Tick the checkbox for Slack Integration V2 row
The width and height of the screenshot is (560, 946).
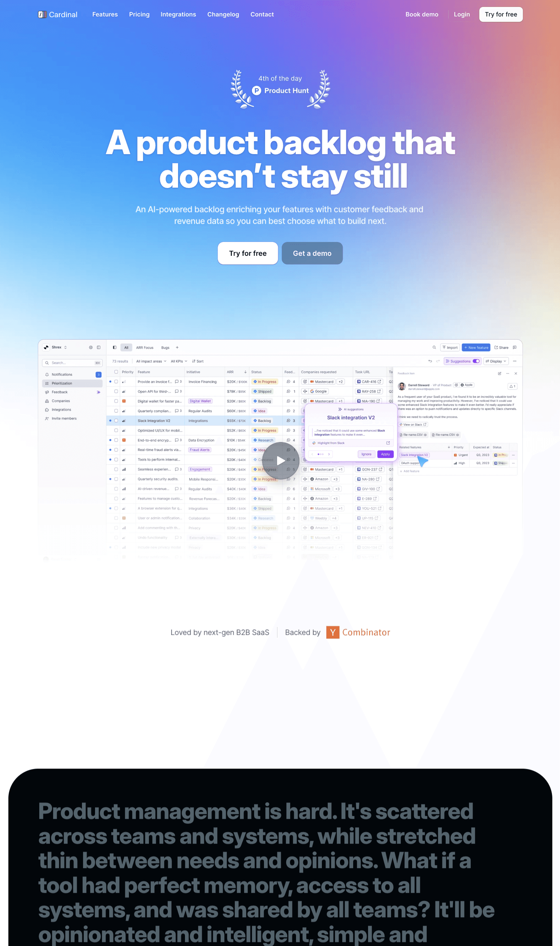click(116, 421)
